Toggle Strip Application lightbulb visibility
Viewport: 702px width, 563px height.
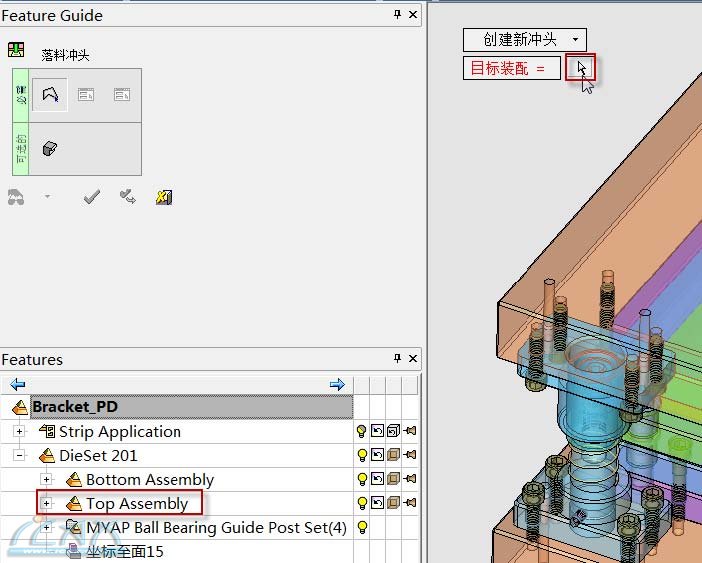pos(362,431)
